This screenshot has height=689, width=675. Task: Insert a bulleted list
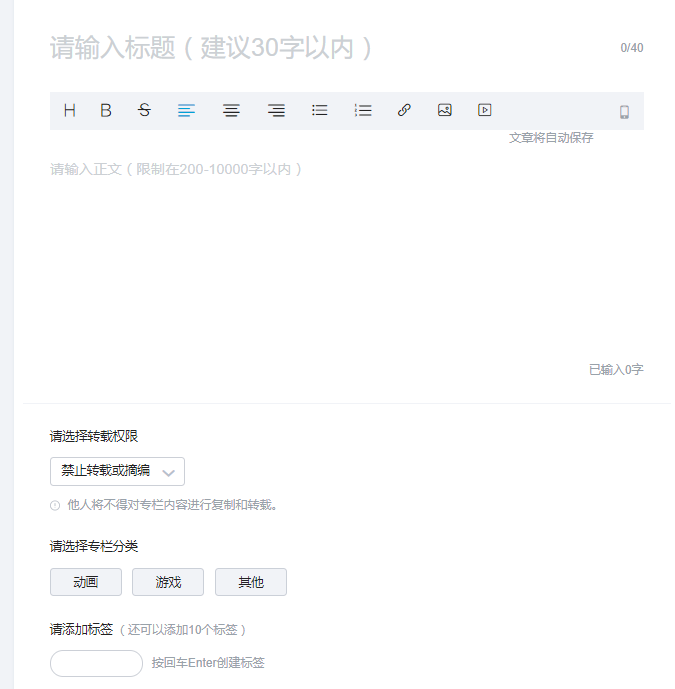(320, 111)
